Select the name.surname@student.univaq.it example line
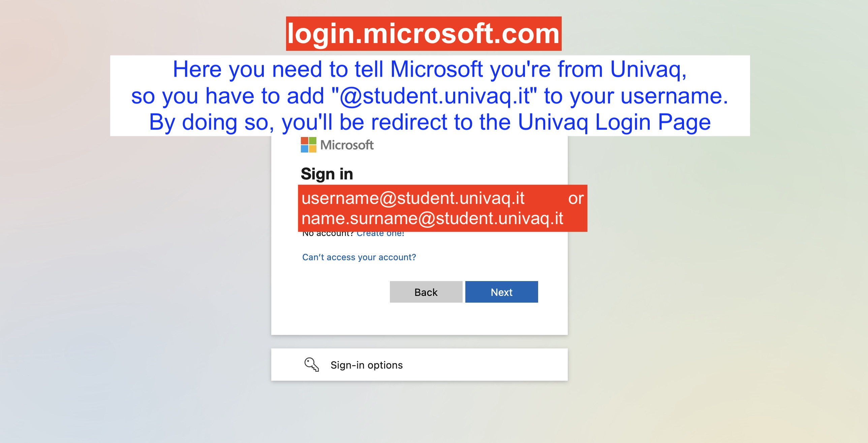 coord(432,218)
